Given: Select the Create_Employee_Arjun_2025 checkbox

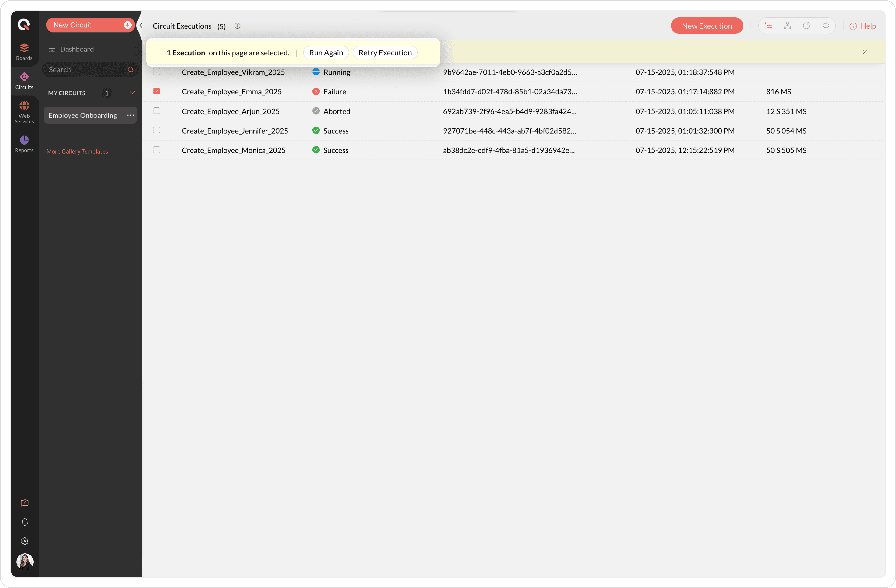Looking at the screenshot, I should 157,111.
